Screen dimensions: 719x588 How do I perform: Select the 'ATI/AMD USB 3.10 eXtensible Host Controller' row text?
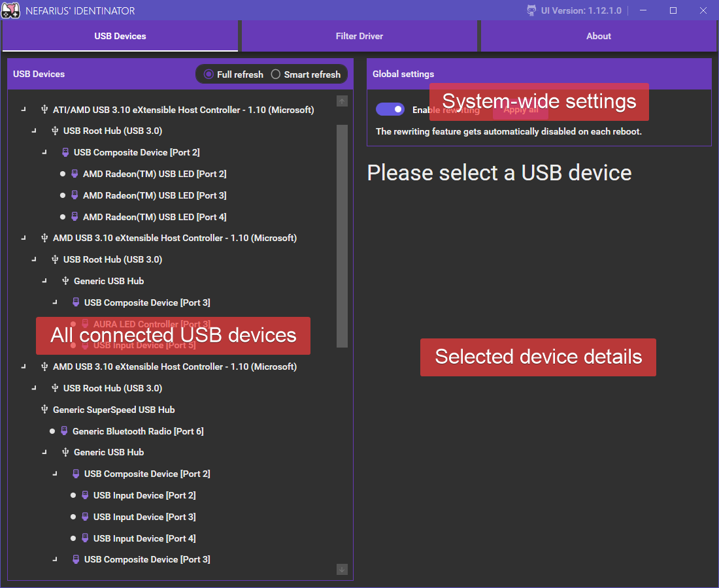pyautogui.click(x=184, y=110)
